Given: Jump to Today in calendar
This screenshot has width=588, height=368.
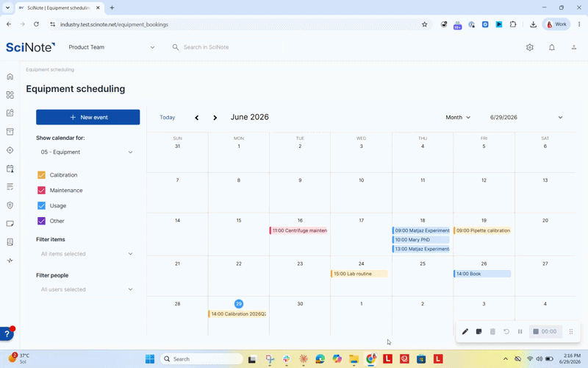Looking at the screenshot, I should 168,118.
